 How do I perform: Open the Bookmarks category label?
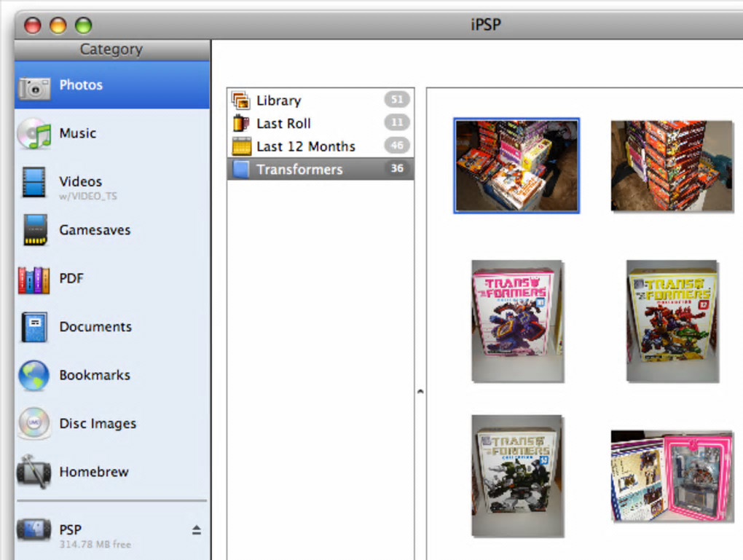[x=95, y=375]
